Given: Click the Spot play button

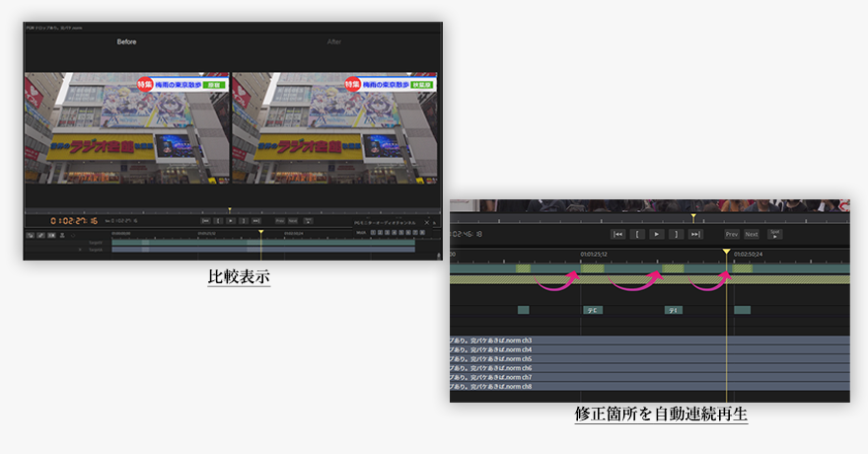Looking at the screenshot, I should 774,234.
